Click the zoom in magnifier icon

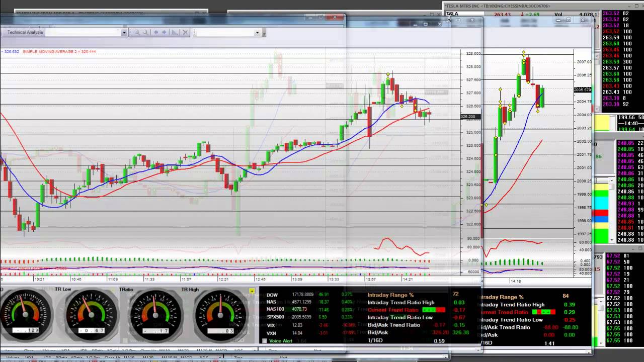[x=136, y=32]
